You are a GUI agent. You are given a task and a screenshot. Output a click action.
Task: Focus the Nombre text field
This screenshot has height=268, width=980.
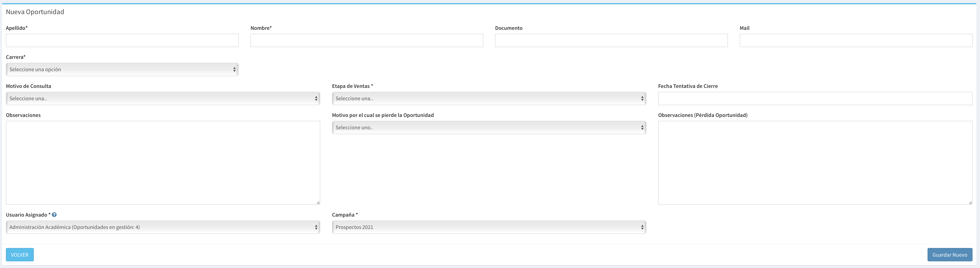[x=366, y=41]
